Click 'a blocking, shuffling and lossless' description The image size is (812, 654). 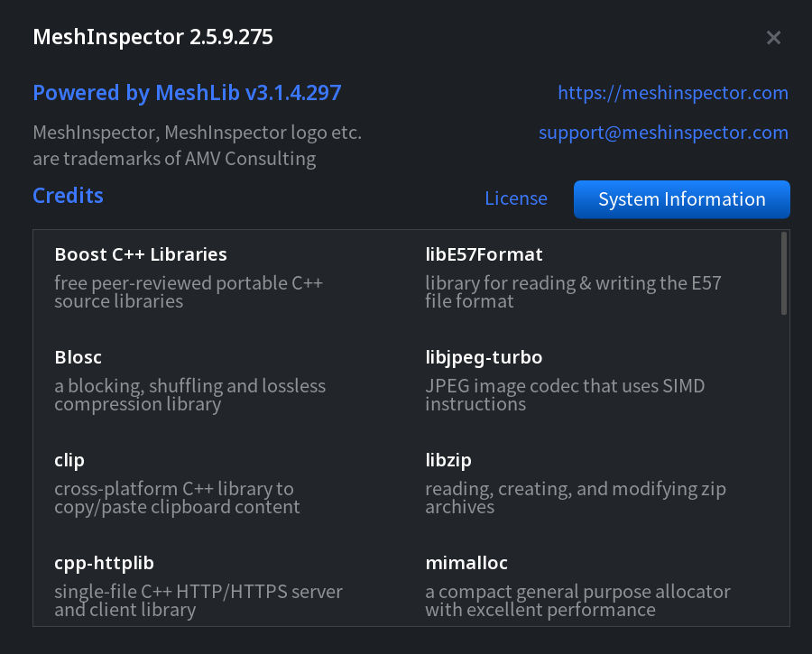(x=190, y=386)
